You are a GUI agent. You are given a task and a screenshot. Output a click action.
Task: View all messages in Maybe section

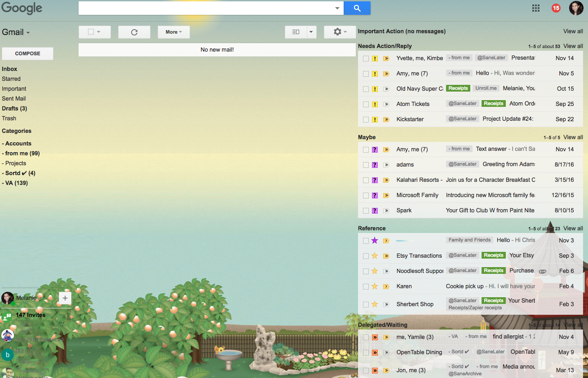(x=573, y=137)
